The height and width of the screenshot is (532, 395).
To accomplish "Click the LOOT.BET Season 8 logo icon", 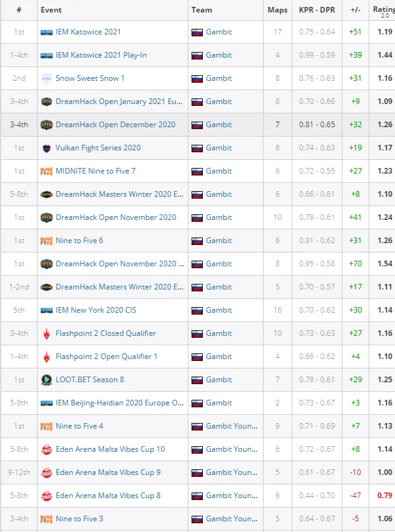I will [46, 380].
